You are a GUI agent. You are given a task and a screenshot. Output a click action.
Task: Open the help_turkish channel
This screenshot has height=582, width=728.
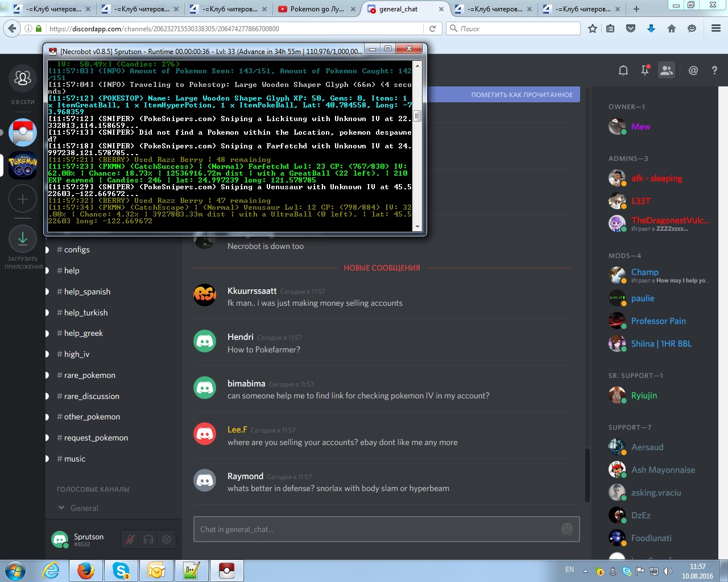[86, 313]
